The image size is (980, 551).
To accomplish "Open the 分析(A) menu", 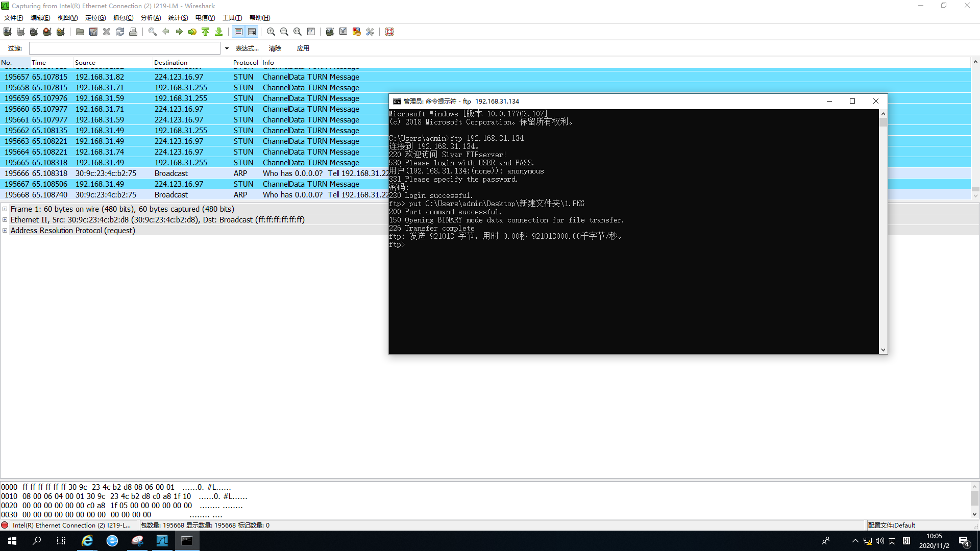I will 151,18.
